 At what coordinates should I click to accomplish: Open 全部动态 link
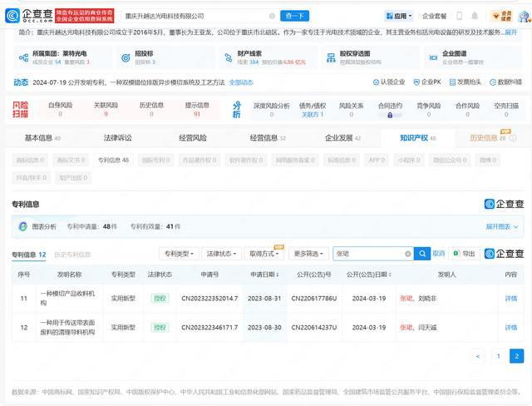(241, 82)
